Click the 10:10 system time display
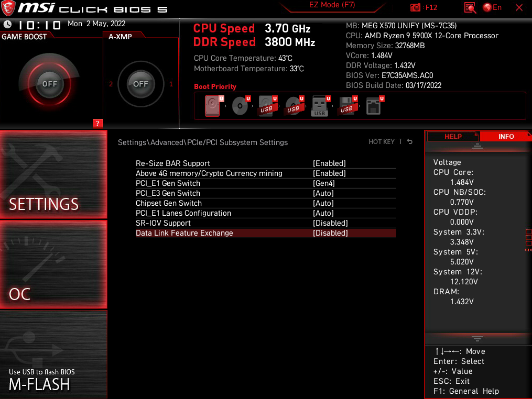532x399 pixels. (39, 25)
